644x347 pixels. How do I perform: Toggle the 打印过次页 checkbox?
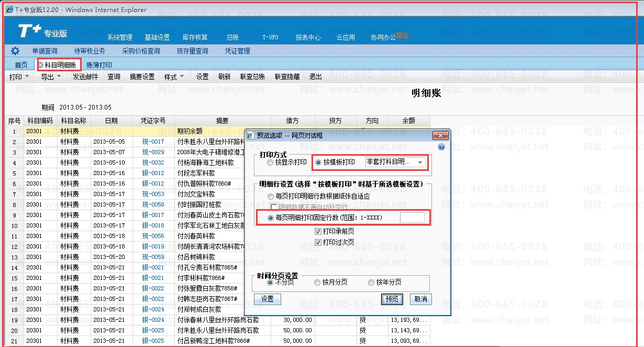point(318,242)
